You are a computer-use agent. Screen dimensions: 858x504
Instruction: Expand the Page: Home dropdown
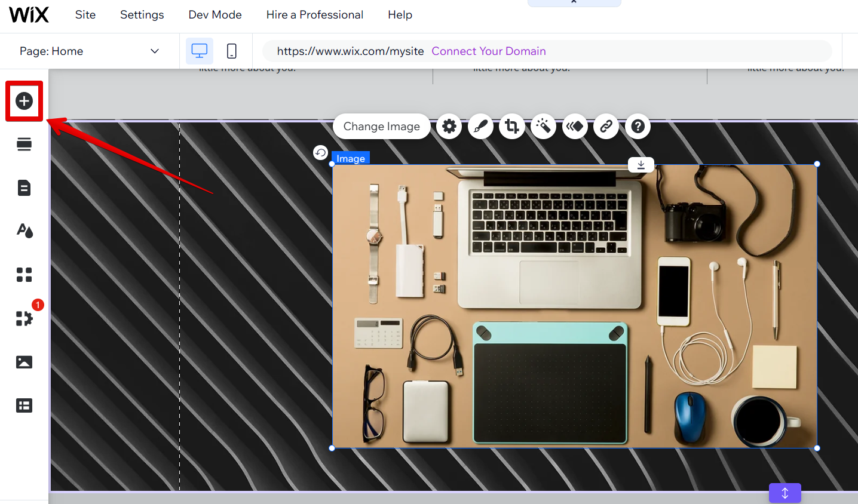155,51
